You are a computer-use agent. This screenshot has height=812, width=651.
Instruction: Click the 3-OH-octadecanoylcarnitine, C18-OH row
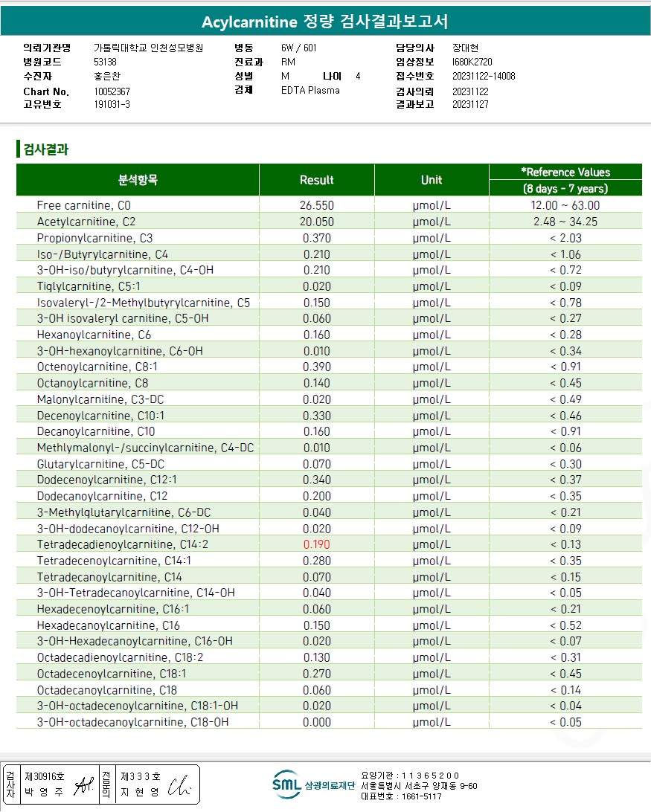[329, 722]
